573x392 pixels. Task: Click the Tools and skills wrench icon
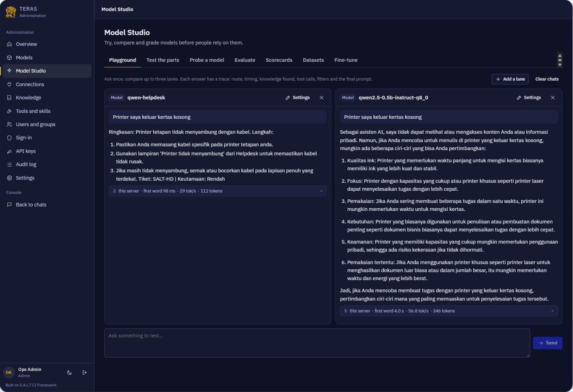[9, 111]
